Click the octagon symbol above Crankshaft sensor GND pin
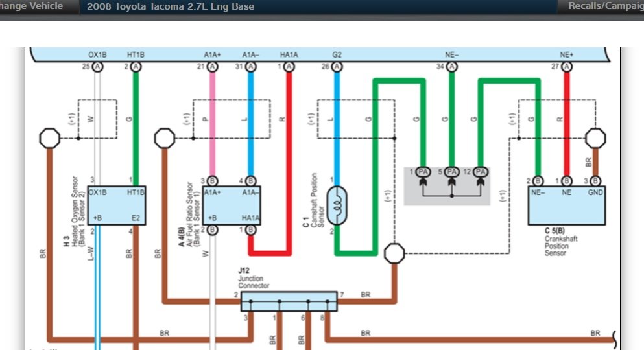Viewport: 644px width, 350px height. 595,138
